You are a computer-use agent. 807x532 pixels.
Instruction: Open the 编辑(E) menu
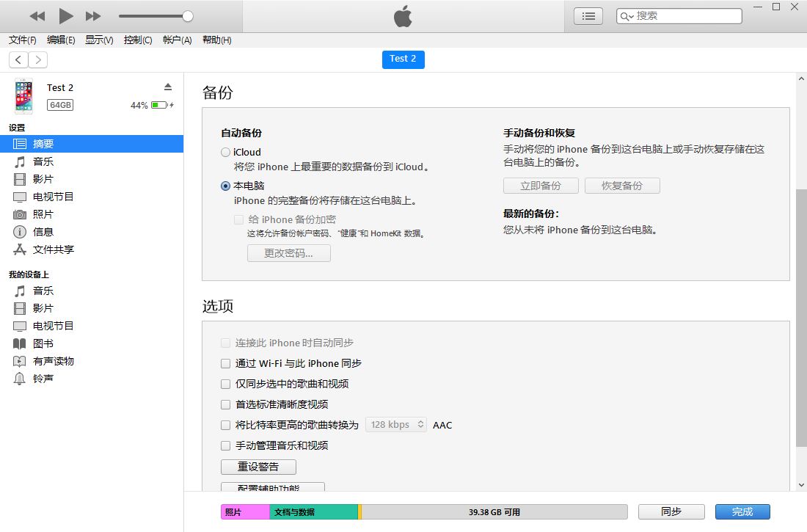61,40
